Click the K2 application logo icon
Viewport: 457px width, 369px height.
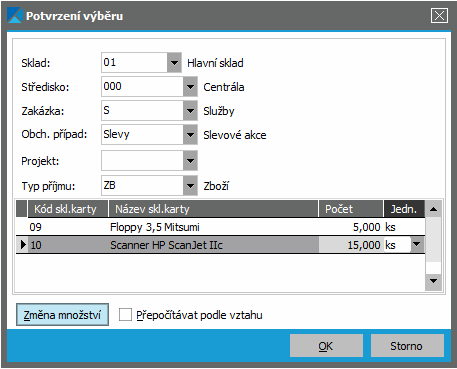pyautogui.click(x=14, y=16)
